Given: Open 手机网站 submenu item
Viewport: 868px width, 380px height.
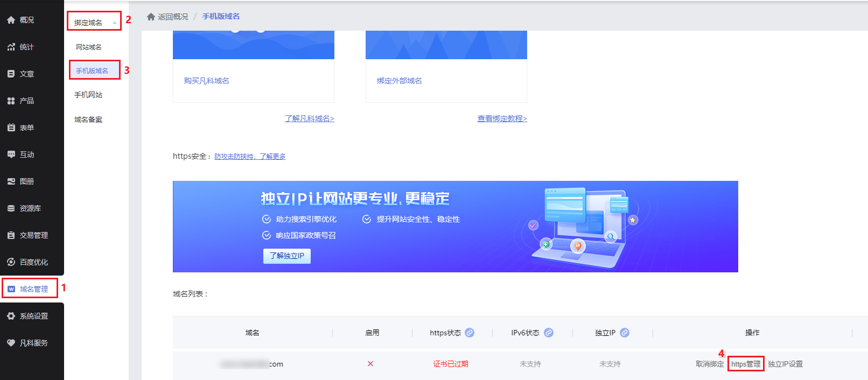Looking at the screenshot, I should [88, 95].
